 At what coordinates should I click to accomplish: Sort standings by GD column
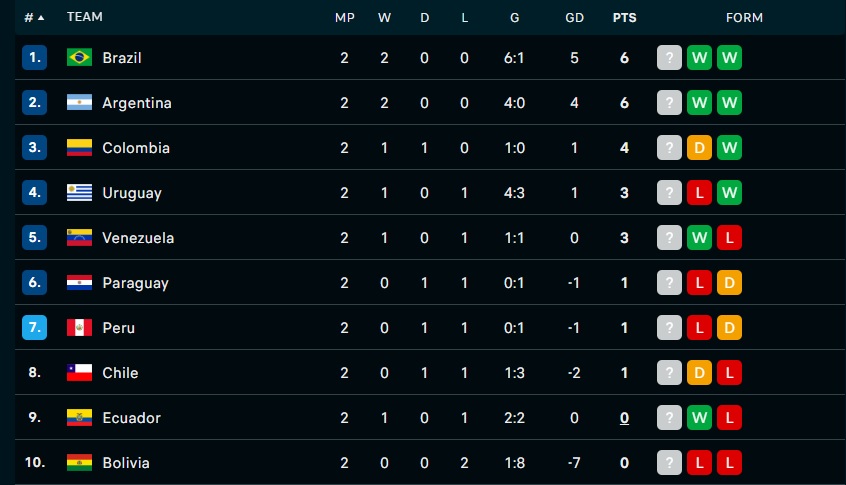(575, 18)
